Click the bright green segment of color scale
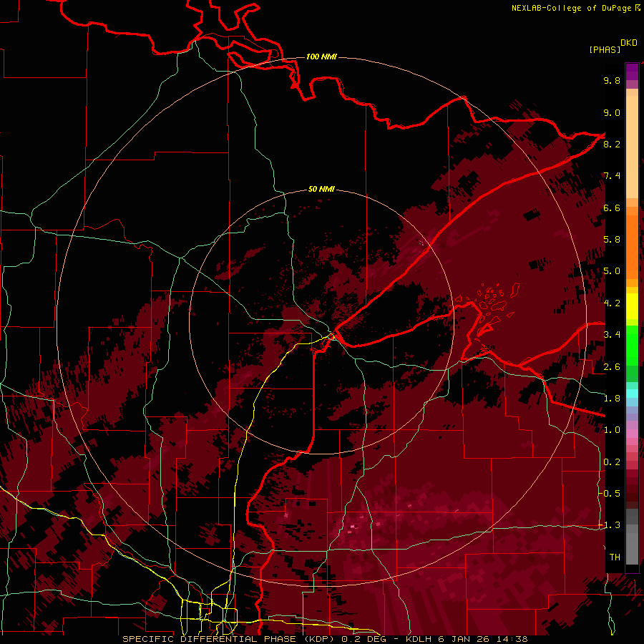 pyautogui.click(x=632, y=345)
